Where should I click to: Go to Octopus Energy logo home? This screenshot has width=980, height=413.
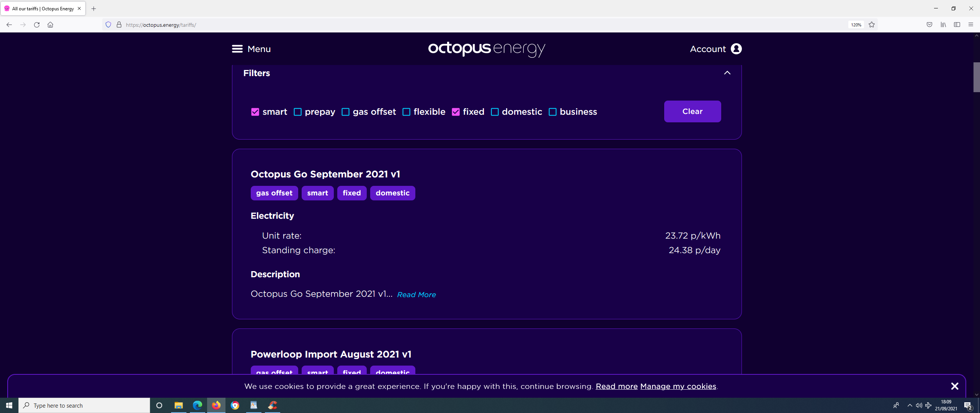[x=487, y=49]
